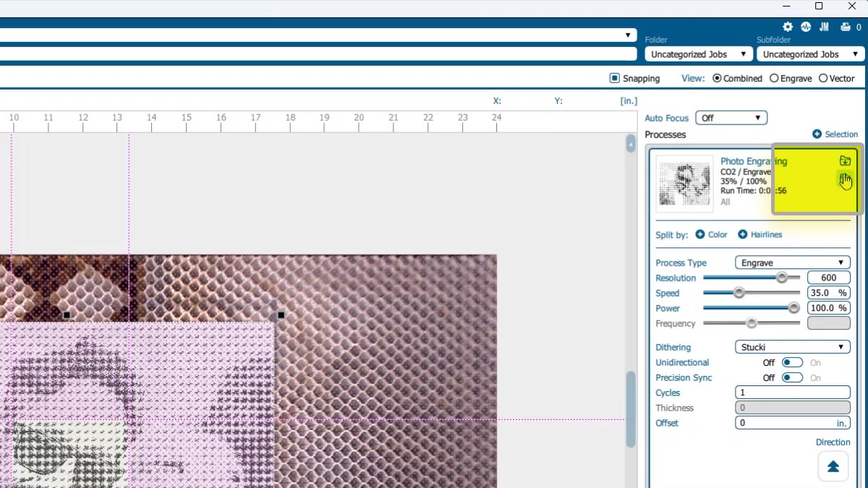Open the Subfolder Uncategorized Jobs dropdown

pos(809,53)
